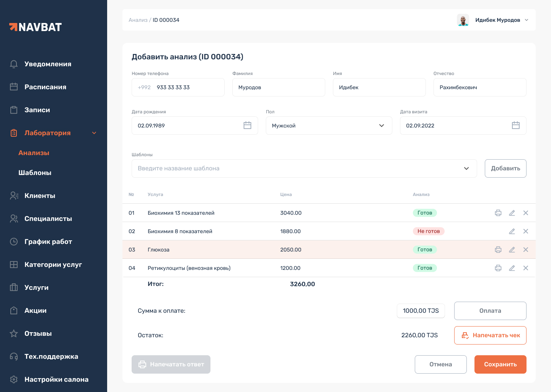The image size is (551, 392).
Task: Click print icon for Биохимия 13 показателей row
Action: (x=498, y=213)
